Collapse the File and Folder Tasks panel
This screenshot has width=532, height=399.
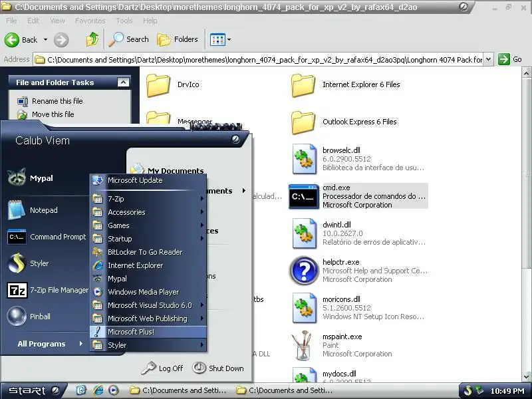[123, 82]
